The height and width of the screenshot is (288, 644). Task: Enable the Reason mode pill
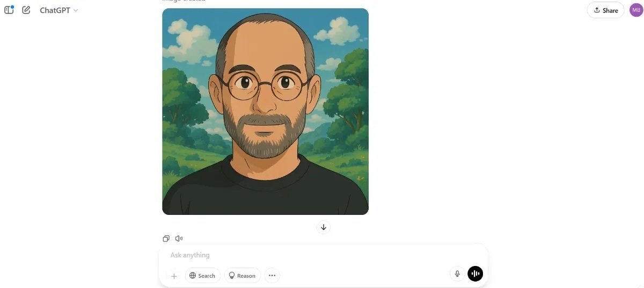click(x=242, y=276)
